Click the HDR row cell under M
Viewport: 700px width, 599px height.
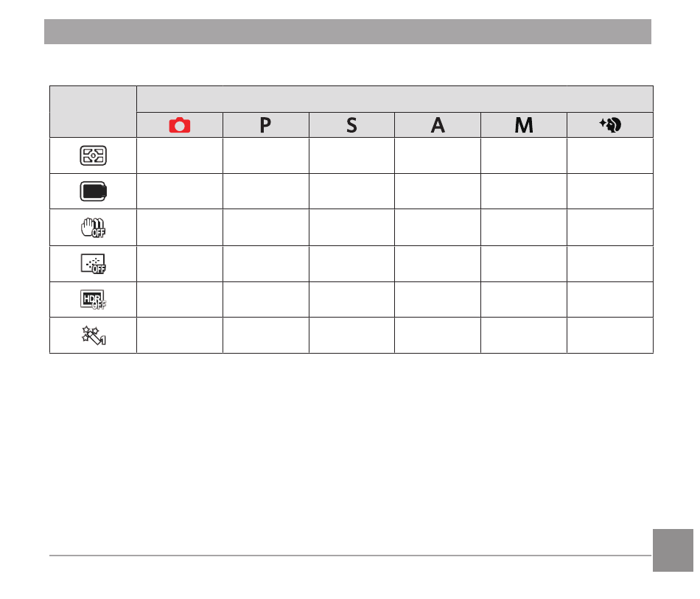pos(524,299)
